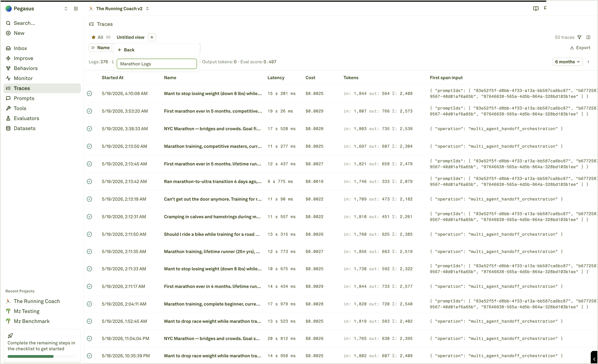Click the Tools wrench icon

(8, 108)
